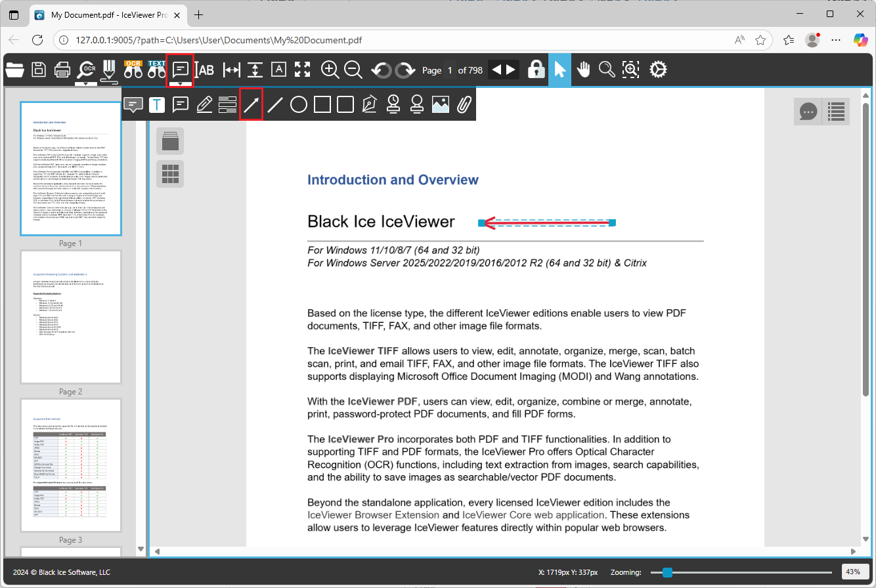Select the square rectangle annotation tool
876x588 pixels.
click(322, 104)
